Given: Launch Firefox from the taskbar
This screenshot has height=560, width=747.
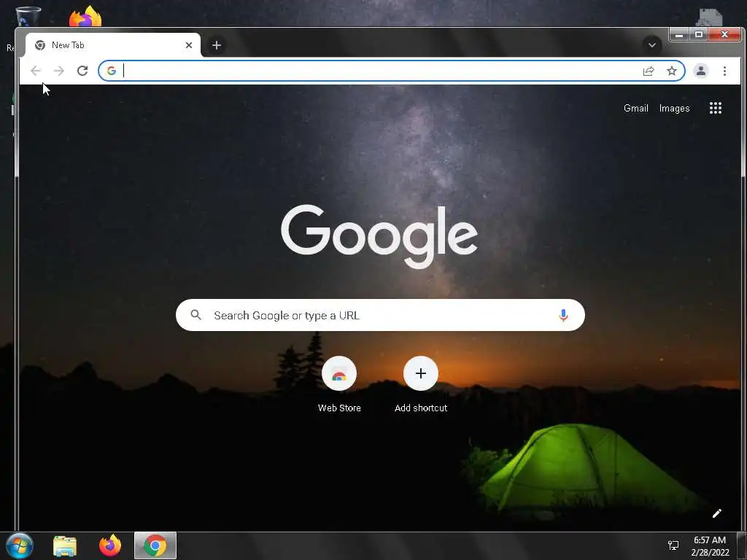Looking at the screenshot, I should tap(110, 545).
